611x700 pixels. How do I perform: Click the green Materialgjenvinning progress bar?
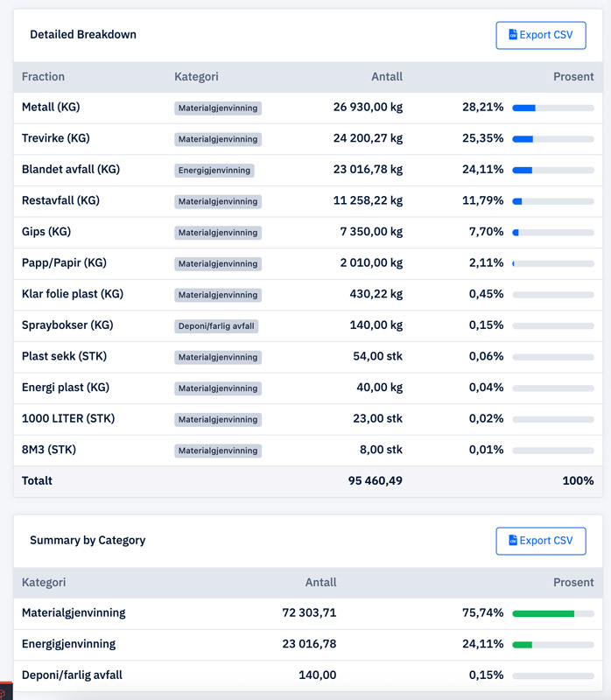552,613
